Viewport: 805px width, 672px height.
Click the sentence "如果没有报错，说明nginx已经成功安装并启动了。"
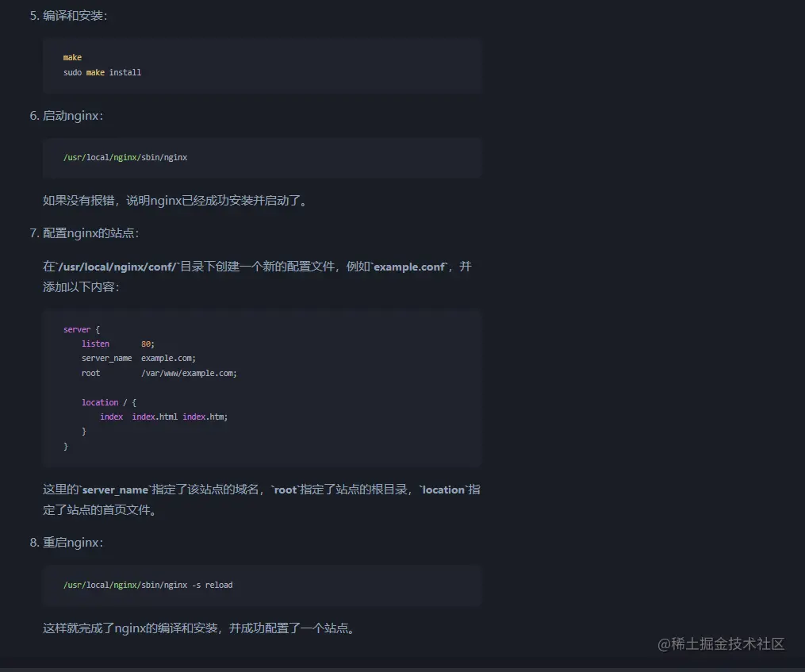(175, 201)
